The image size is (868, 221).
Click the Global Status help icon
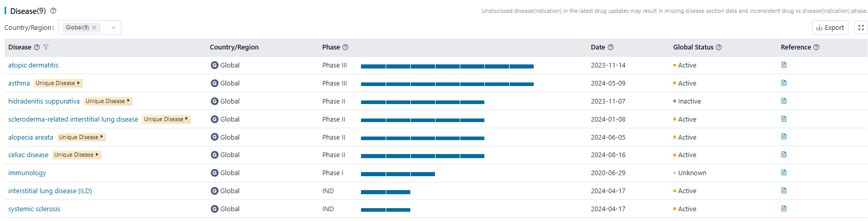click(x=719, y=47)
